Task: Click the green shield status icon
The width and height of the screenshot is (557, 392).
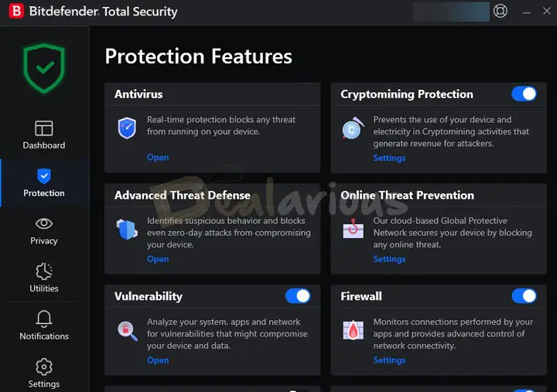Action: coord(44,68)
